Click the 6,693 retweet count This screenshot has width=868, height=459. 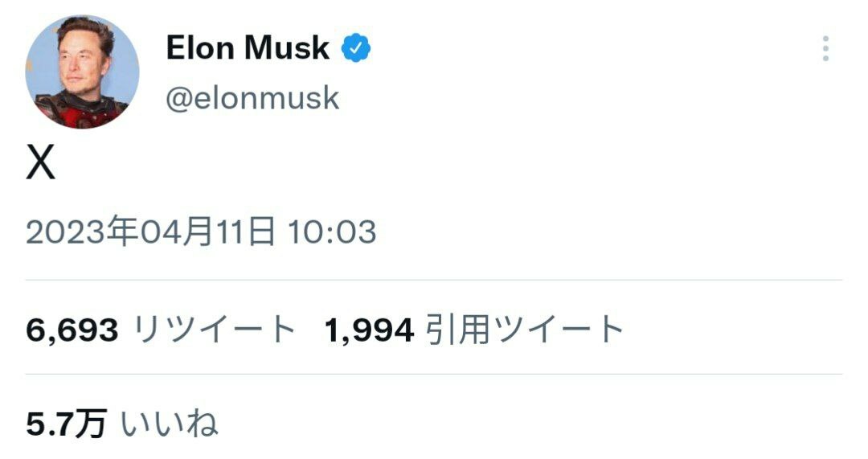point(72,330)
